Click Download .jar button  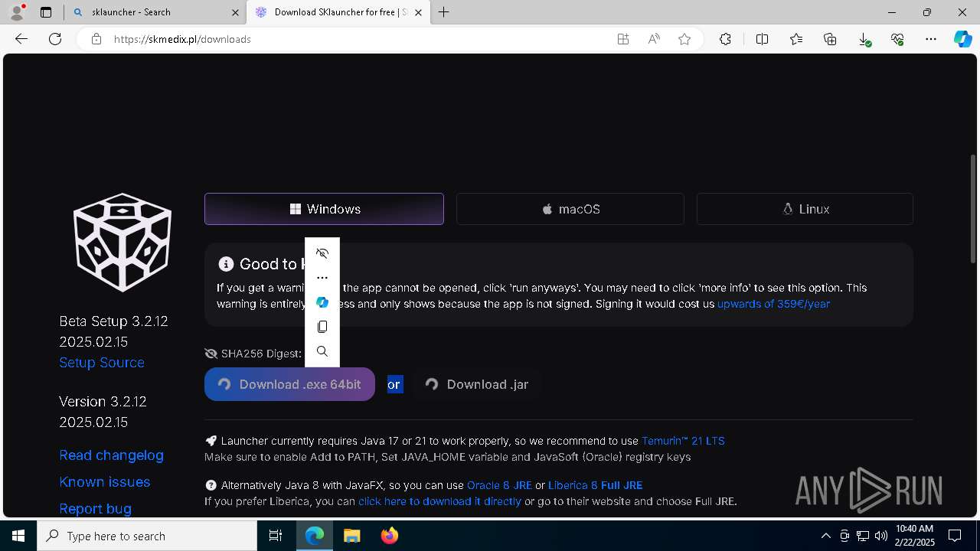(x=478, y=384)
